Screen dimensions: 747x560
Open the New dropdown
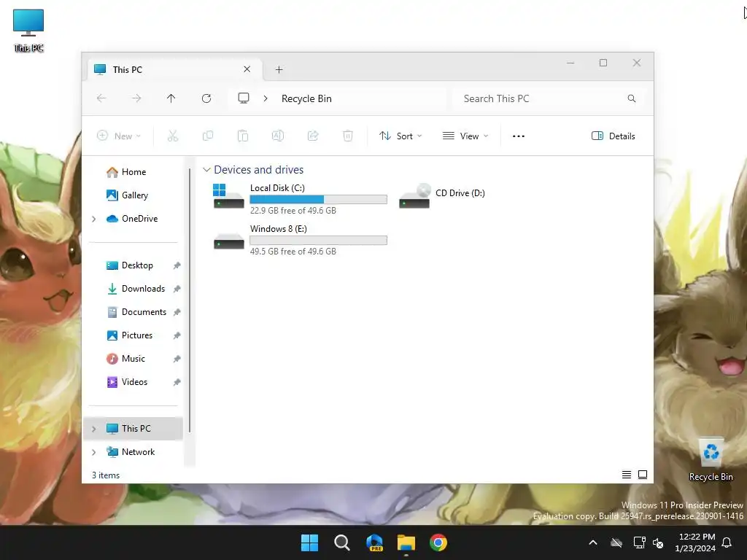(119, 136)
